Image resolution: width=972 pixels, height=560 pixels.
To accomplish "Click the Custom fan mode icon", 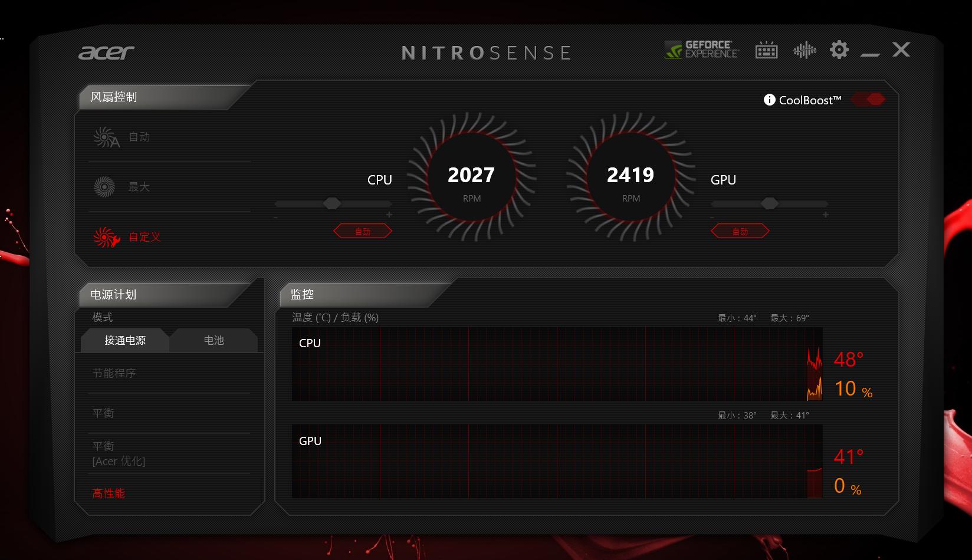I will pyautogui.click(x=106, y=237).
